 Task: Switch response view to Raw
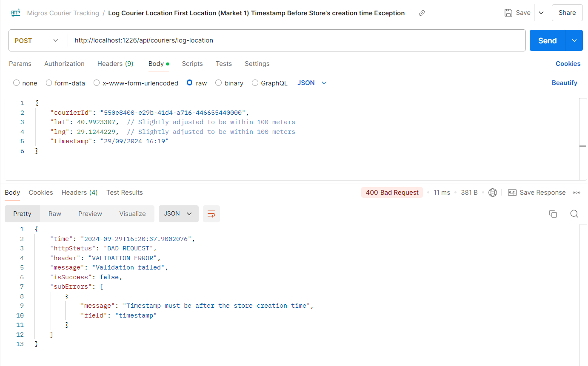point(55,214)
